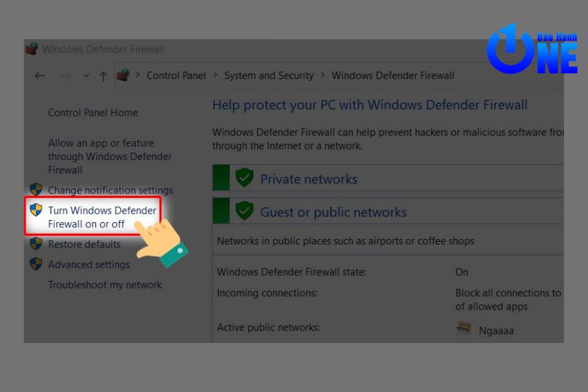This screenshot has width=588, height=392.
Task: Click the Up arrow to parent folder
Action: (x=103, y=76)
